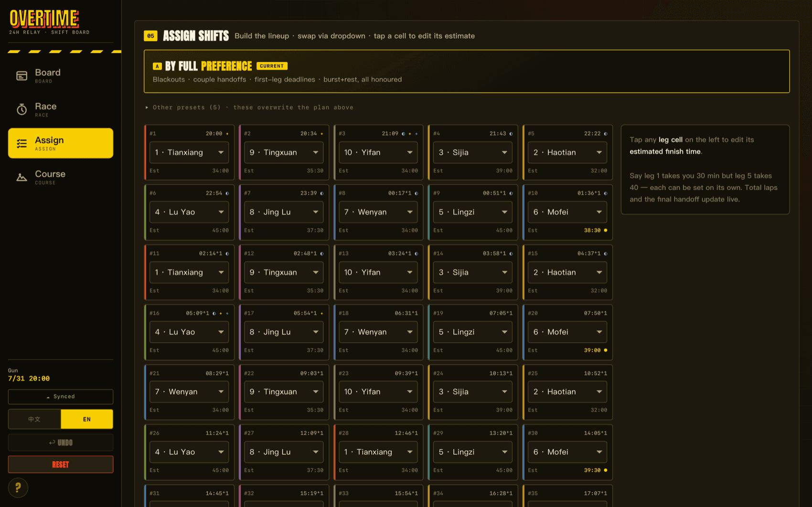This screenshot has height=507, width=812.
Task: Edit leg #10 estimate 38:30
Action: (592, 230)
